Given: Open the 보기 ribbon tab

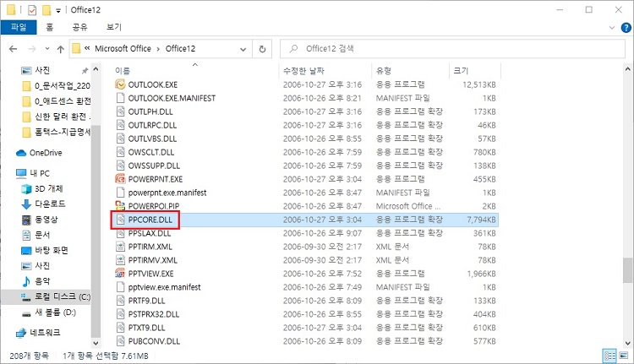Looking at the screenshot, I should tap(113, 27).
